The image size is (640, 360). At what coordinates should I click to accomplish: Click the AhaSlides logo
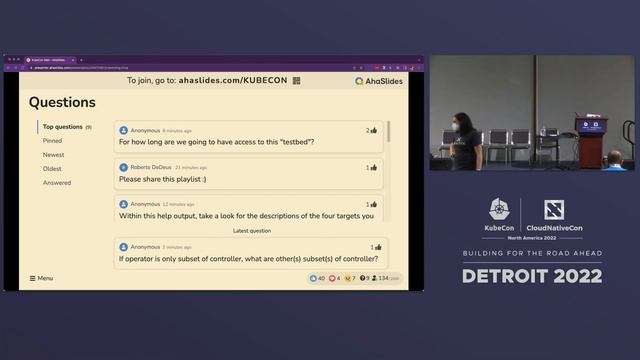[x=379, y=81]
